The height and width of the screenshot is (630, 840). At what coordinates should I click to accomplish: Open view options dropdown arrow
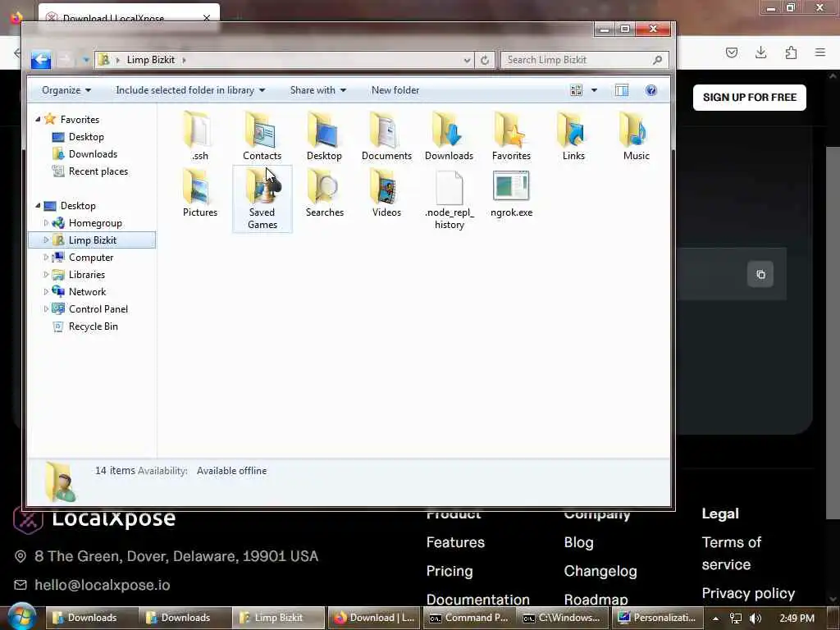[594, 90]
